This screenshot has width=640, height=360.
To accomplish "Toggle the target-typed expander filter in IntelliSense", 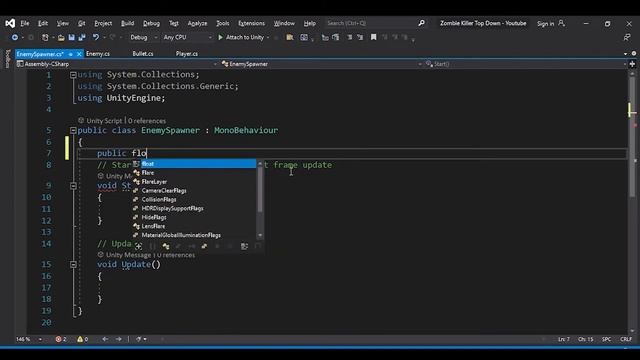I will [138, 246].
